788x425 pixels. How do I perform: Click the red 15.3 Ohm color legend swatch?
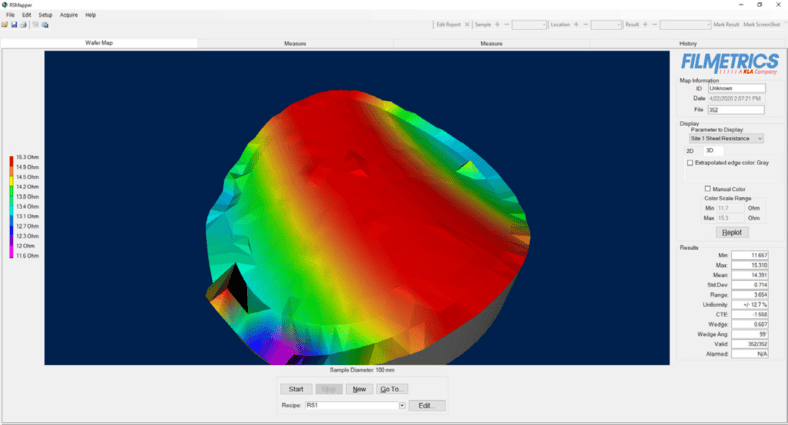(x=11, y=158)
